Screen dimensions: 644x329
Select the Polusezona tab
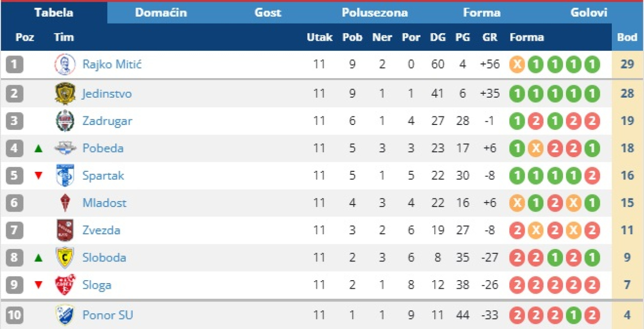375,13
